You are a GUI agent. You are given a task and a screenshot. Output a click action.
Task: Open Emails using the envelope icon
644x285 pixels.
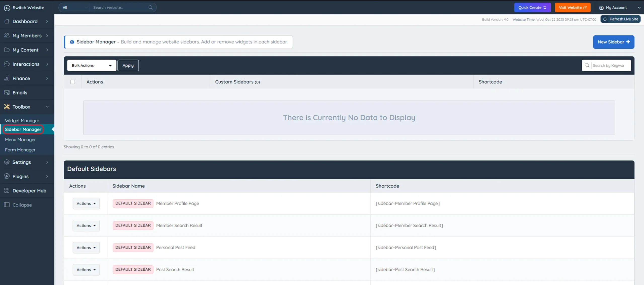tap(7, 92)
